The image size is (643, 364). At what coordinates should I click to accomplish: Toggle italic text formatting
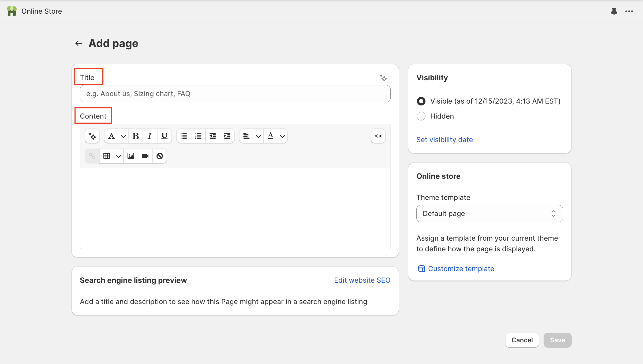150,136
